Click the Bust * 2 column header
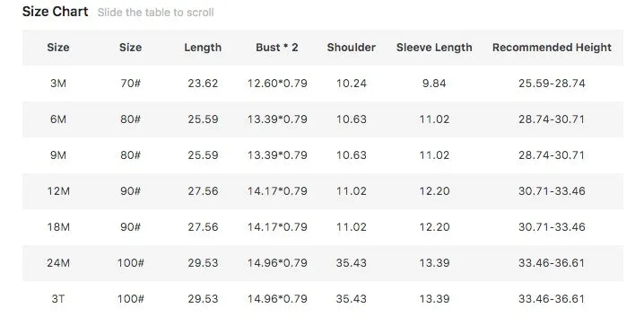 pos(277,48)
